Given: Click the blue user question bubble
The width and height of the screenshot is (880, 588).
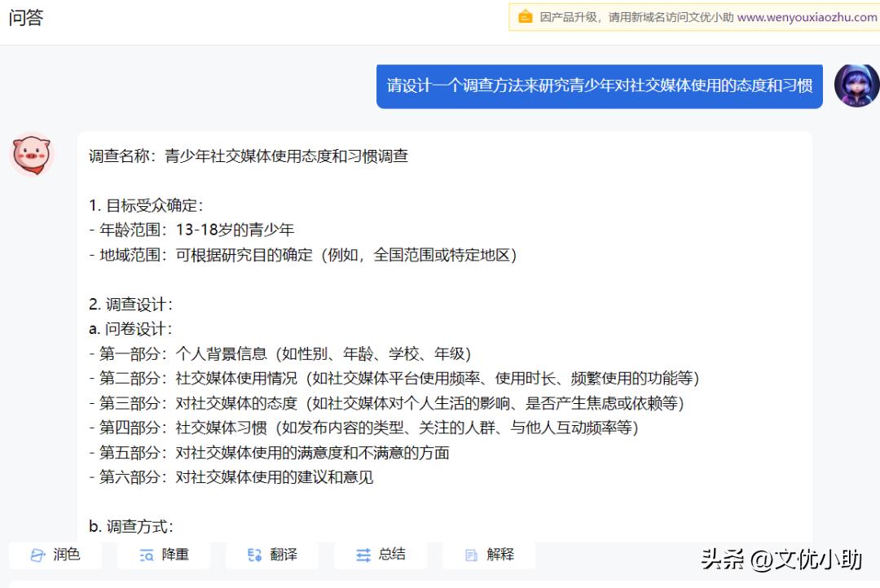Looking at the screenshot, I should click(599, 86).
